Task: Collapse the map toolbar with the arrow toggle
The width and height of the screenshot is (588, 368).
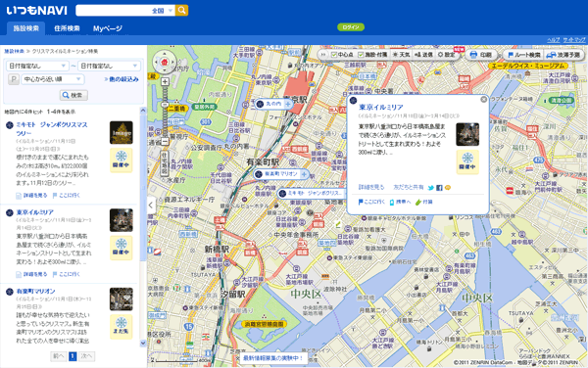Action: coord(322,55)
